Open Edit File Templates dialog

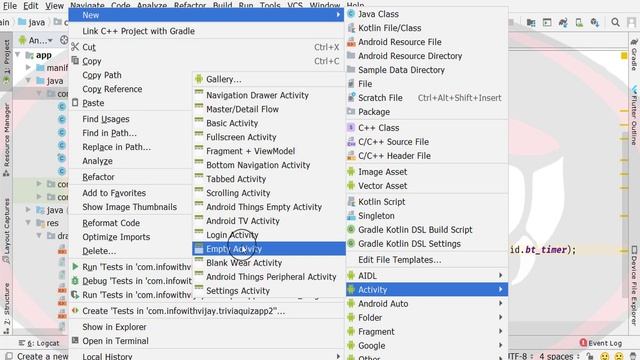pos(427,260)
